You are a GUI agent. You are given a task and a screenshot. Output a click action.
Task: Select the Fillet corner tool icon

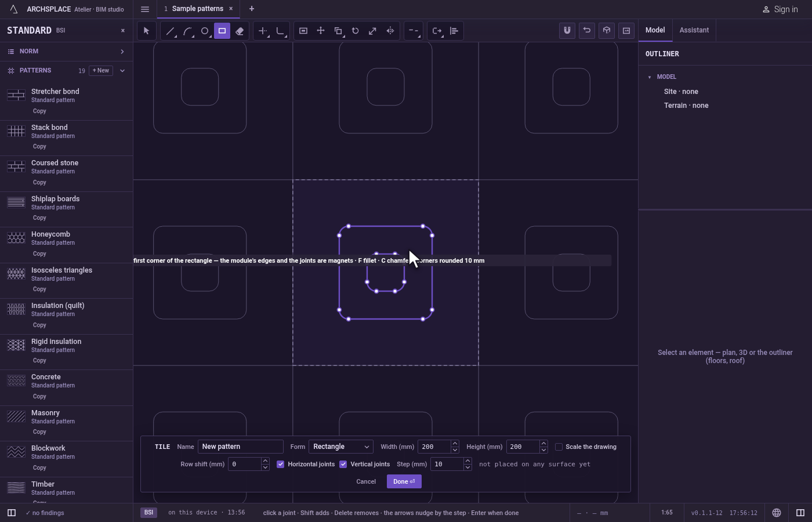[x=280, y=31]
